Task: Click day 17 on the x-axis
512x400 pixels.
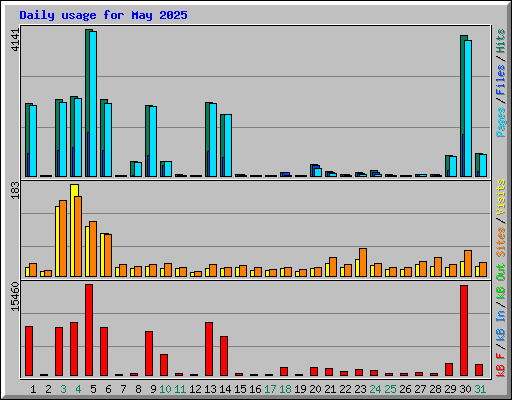Action: (x=270, y=389)
